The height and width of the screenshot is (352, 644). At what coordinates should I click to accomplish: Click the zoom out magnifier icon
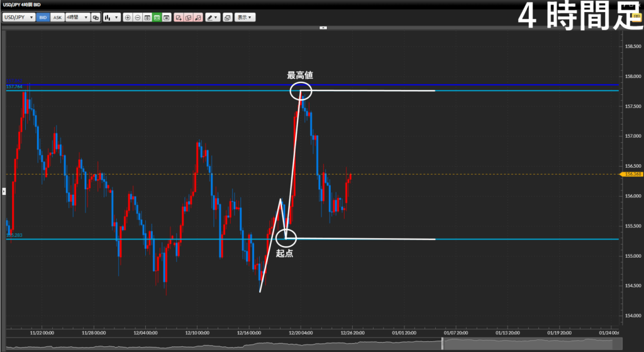point(137,18)
